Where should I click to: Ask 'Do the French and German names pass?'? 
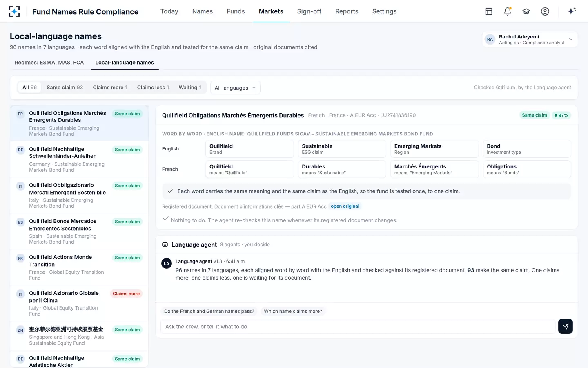tap(209, 311)
